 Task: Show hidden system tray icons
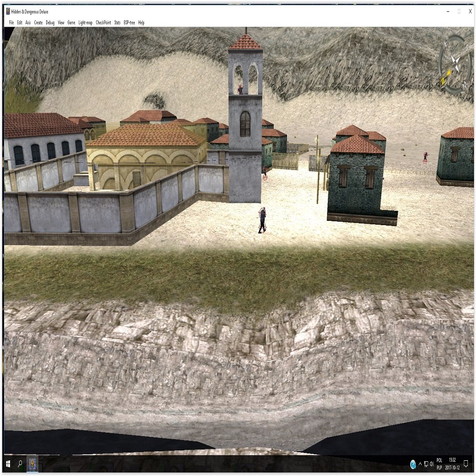tap(420, 464)
